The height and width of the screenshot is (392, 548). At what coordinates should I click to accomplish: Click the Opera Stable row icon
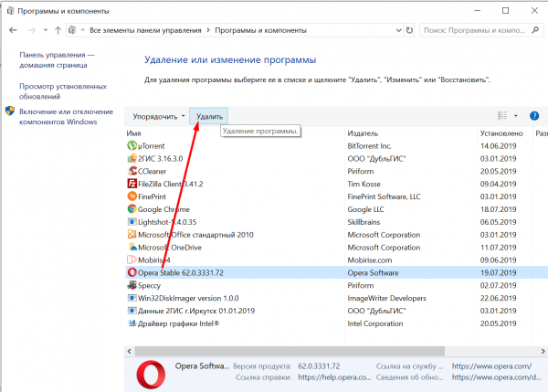click(132, 272)
